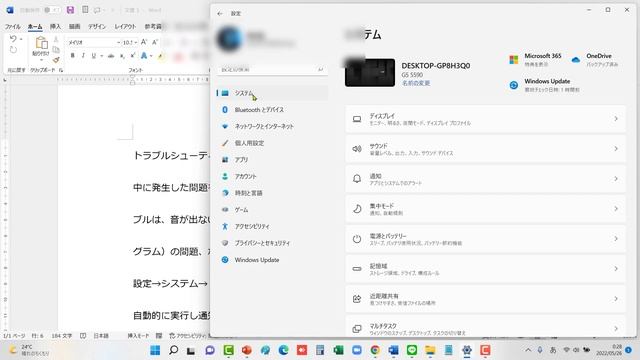
Task: Click the Redo icon in Word
Action: [13, 50]
